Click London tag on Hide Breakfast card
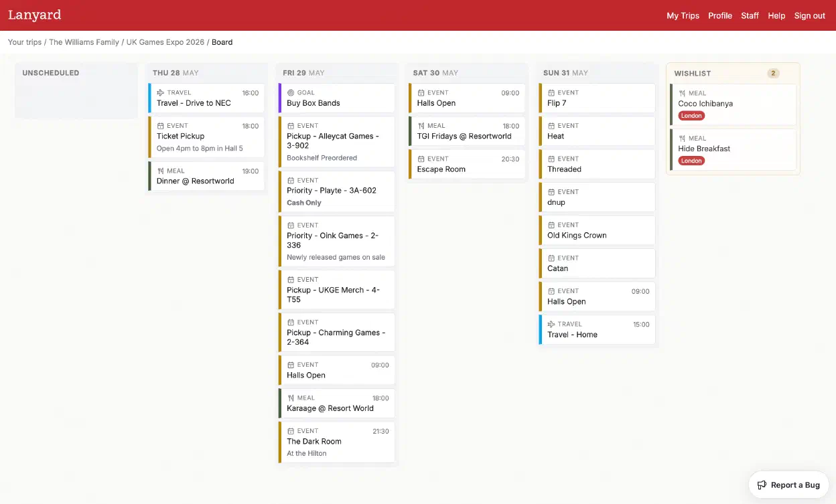This screenshot has height=504, width=836. pyautogui.click(x=691, y=161)
